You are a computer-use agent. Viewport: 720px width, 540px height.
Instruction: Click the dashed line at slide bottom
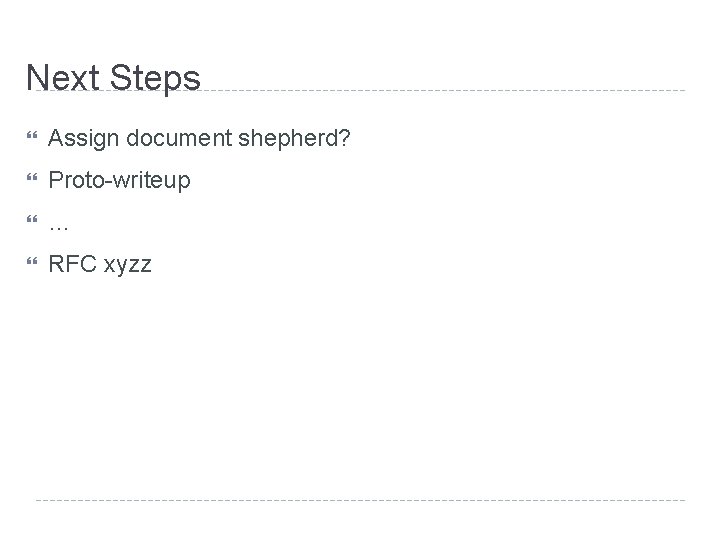click(360, 499)
